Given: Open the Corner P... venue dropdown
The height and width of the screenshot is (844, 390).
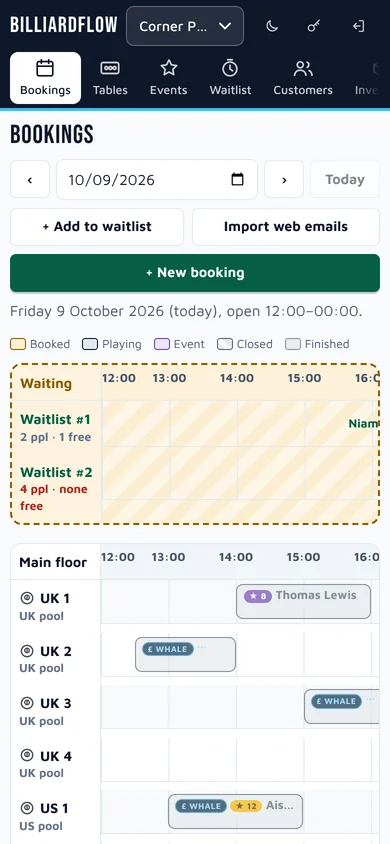Looking at the screenshot, I should (185, 26).
